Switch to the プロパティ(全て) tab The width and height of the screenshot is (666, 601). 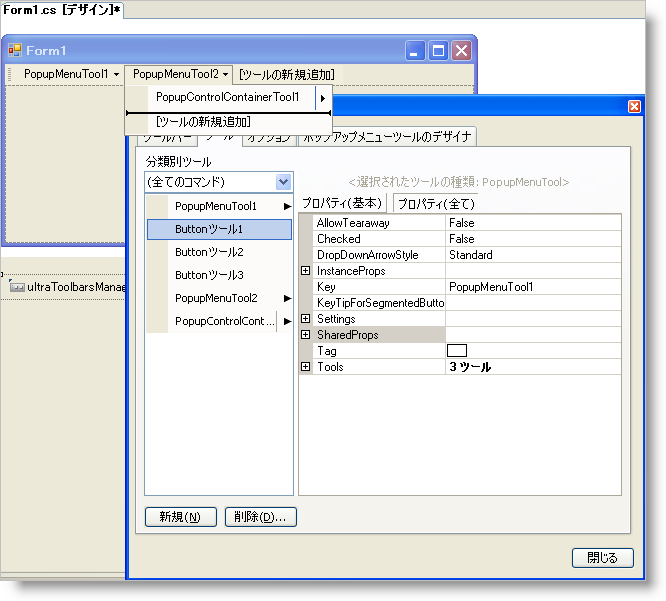436,203
